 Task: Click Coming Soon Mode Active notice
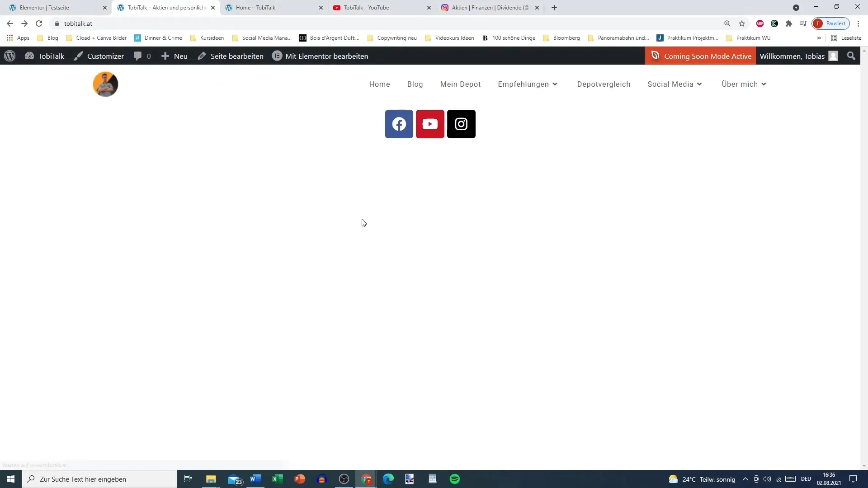click(700, 56)
